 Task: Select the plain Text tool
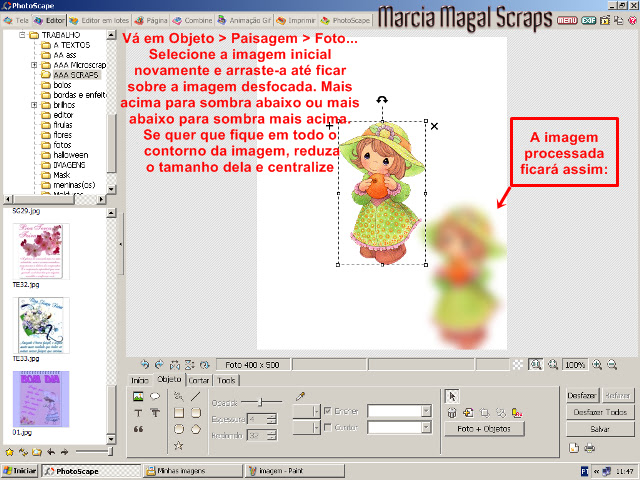[x=138, y=413]
